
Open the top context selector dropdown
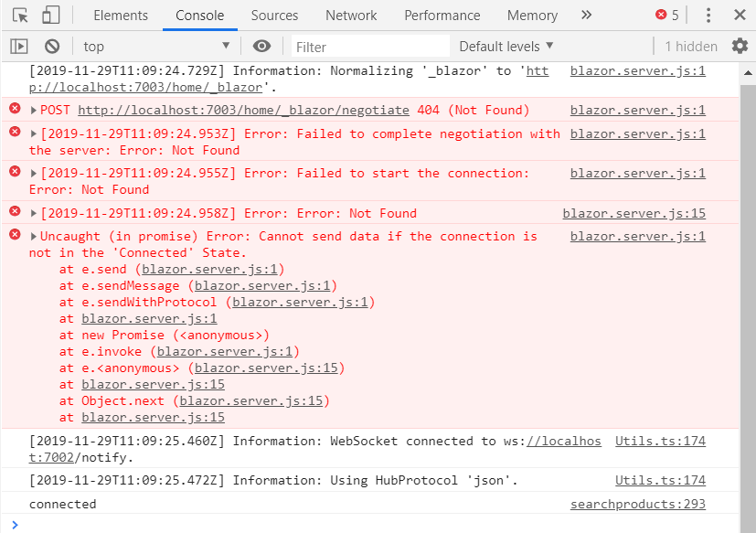[x=155, y=47]
